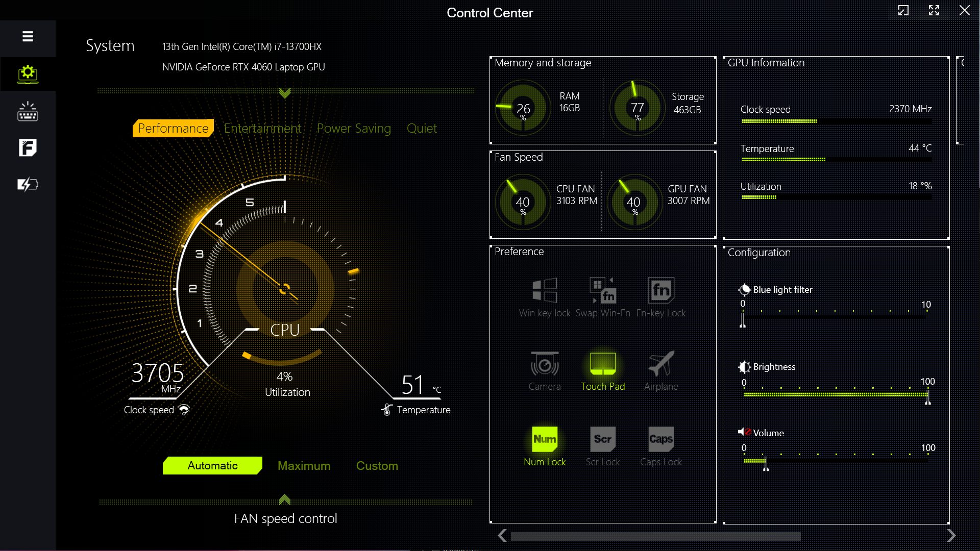Set the fan speed to Maximum

[x=304, y=466]
